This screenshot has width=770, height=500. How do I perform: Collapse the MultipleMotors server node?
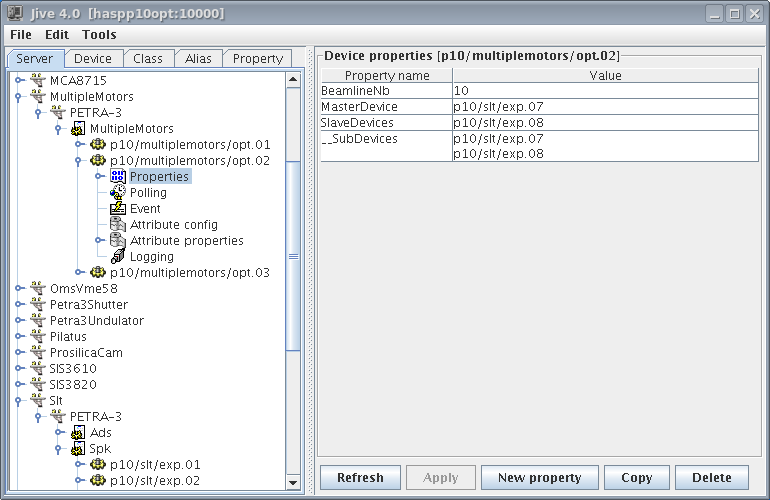click(x=18, y=97)
